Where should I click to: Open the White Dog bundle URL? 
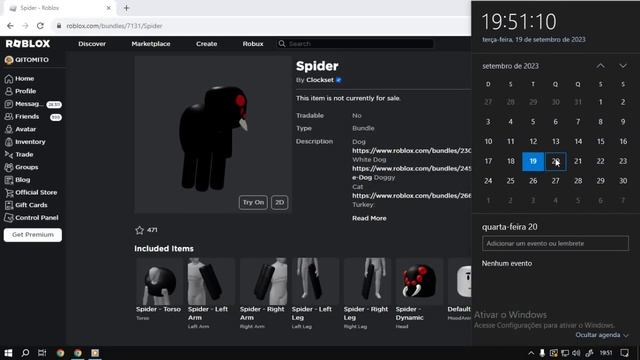(412, 169)
